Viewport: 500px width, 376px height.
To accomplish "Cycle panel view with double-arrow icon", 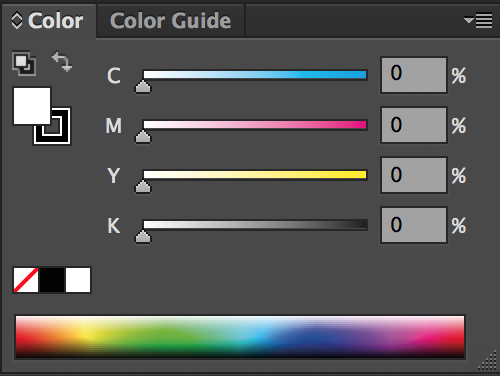I will 17,21.
